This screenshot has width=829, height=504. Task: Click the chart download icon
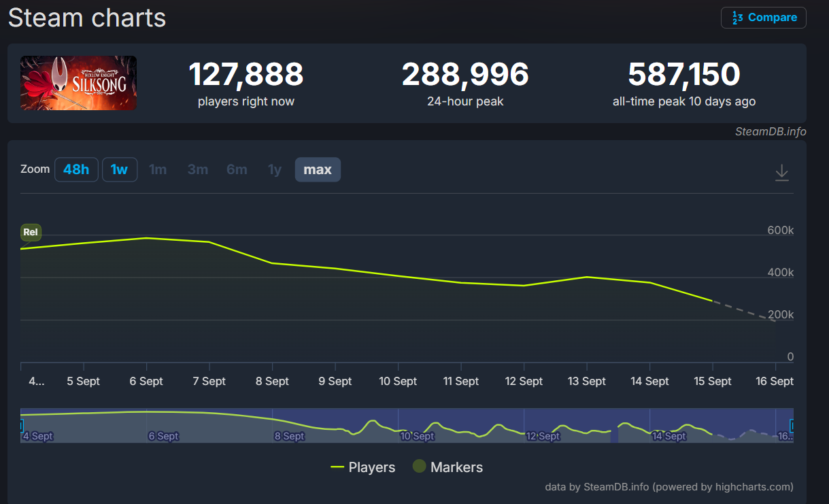(782, 172)
